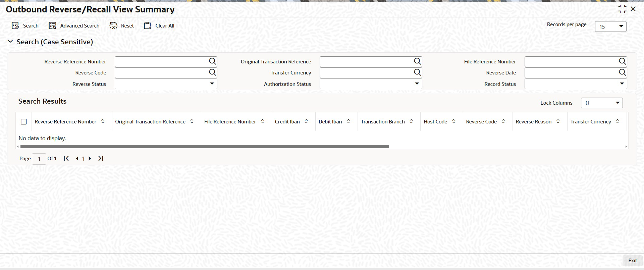
Task: Sort by Transaction Branch column
Action: [x=411, y=121]
